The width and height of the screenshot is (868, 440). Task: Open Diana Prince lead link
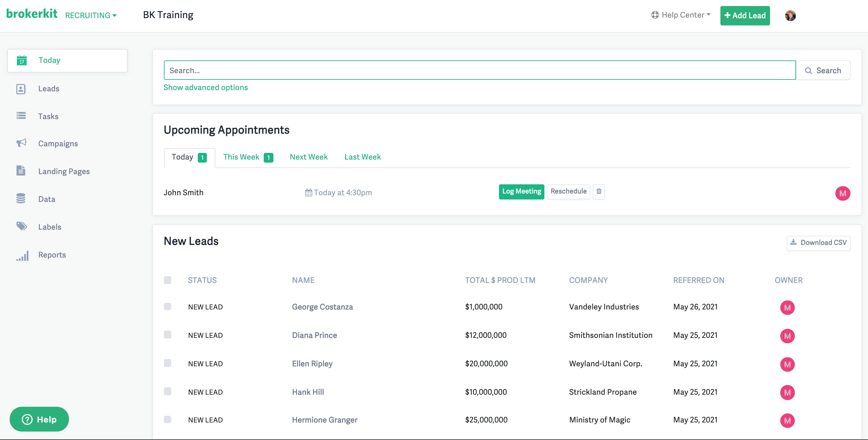(314, 335)
